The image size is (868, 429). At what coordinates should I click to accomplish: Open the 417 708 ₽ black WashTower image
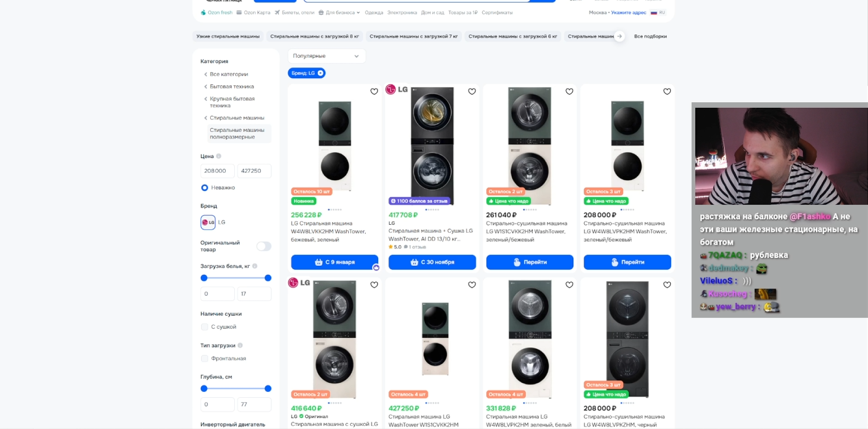[432, 146]
